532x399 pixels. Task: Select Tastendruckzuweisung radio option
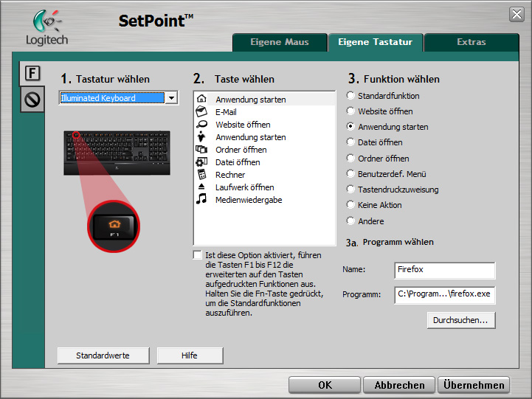(350, 189)
